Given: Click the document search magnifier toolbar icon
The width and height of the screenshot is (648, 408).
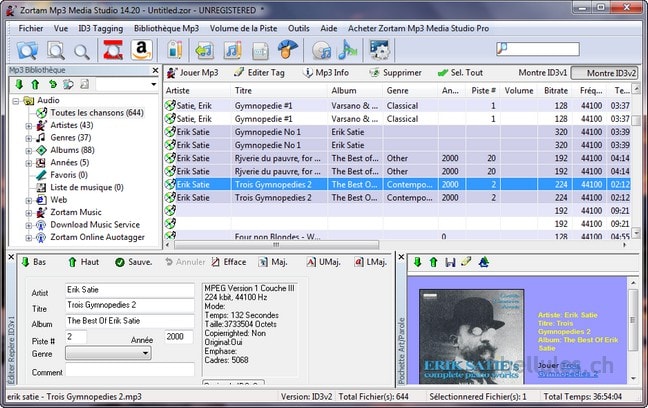Looking at the screenshot, I should click(x=55, y=50).
